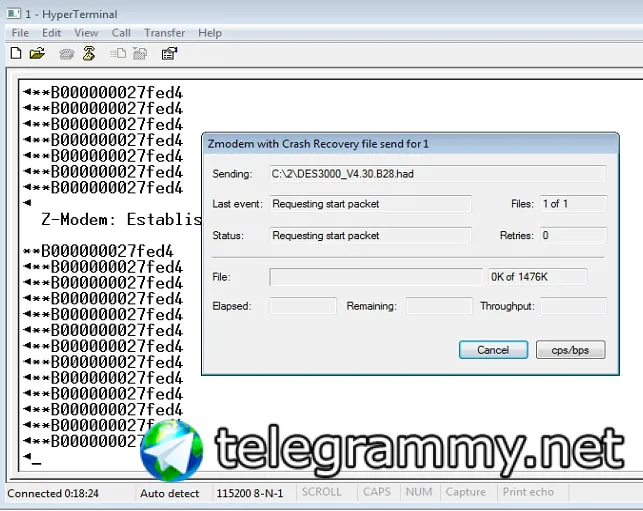The width and height of the screenshot is (643, 511).
Task: Cancel the Zmodem file transfer
Action: [493, 350]
